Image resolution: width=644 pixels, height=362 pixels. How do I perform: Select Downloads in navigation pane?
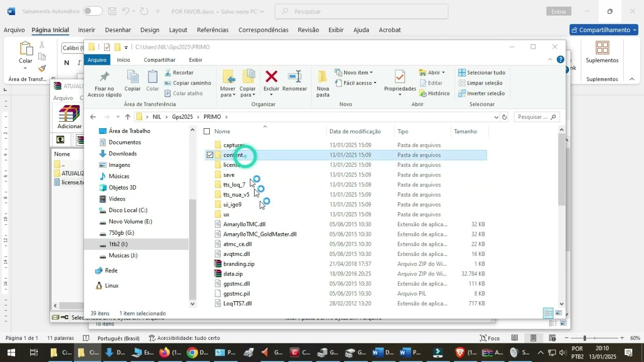pos(123,153)
